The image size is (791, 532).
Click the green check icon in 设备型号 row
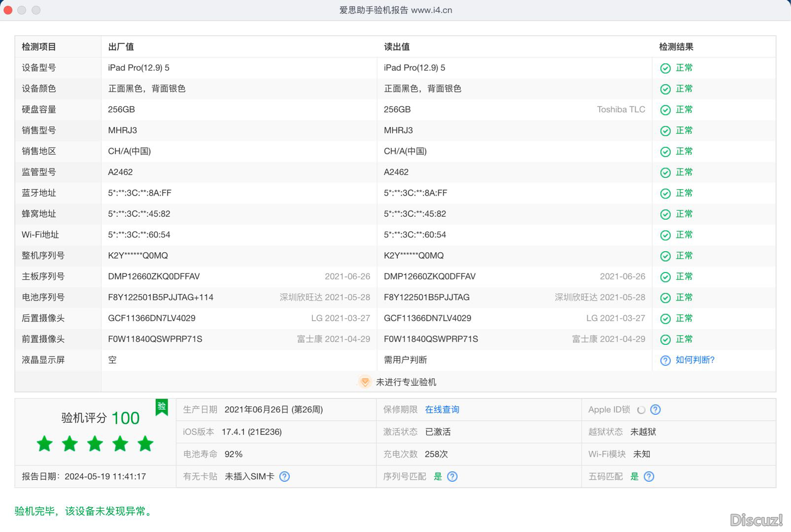point(665,68)
